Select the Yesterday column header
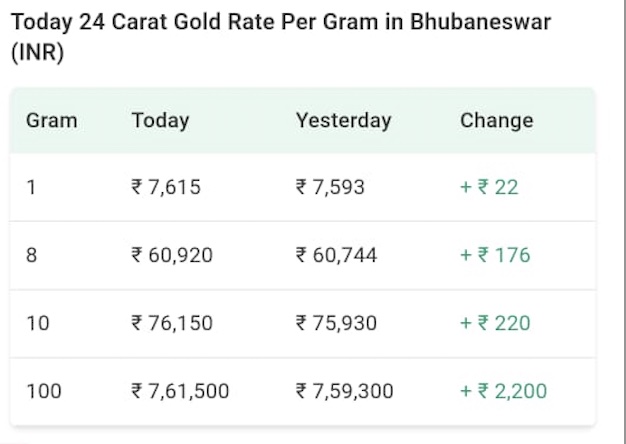This screenshot has height=444, width=626. tap(343, 121)
